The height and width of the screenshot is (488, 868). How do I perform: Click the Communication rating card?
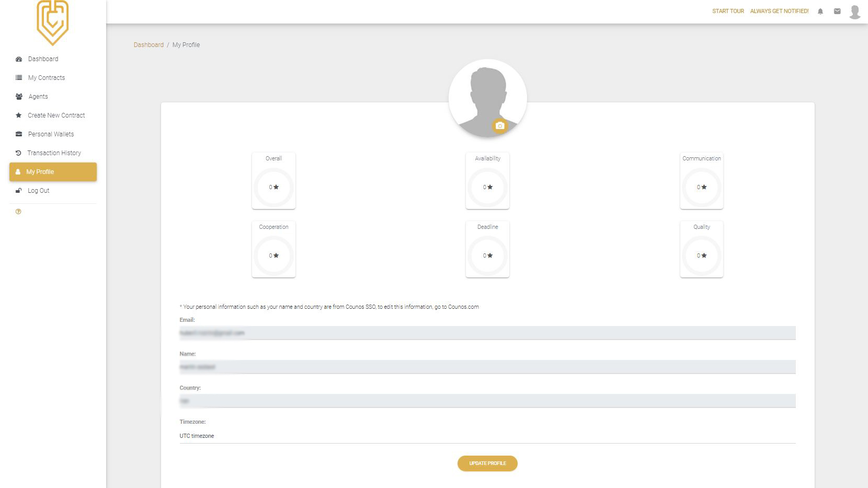(x=702, y=181)
